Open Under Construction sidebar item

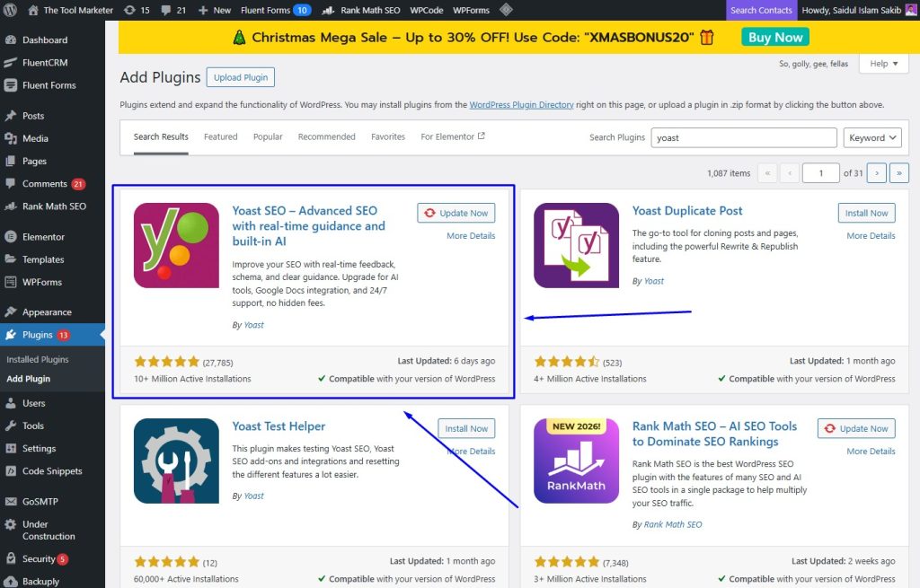(x=49, y=530)
